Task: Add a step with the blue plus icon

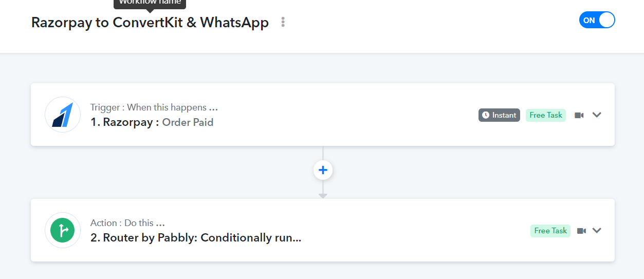Action: 323,170
